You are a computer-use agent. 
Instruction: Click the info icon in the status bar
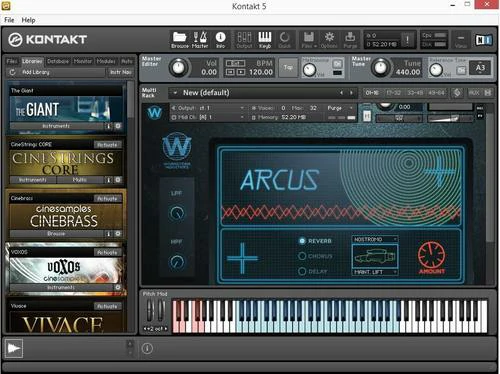[147, 349]
